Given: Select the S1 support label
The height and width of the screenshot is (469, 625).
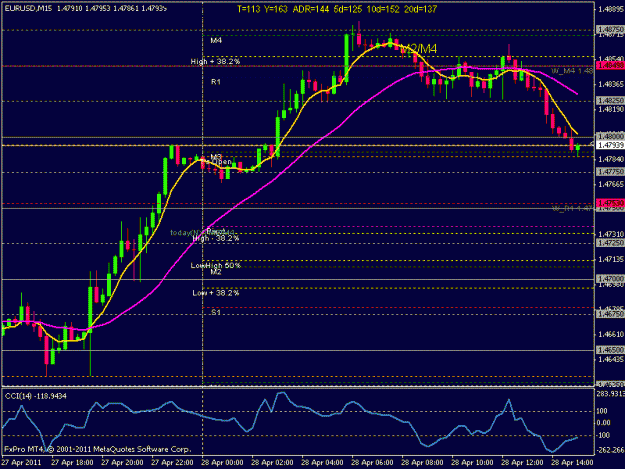Looking at the screenshot, I should pos(216,312).
